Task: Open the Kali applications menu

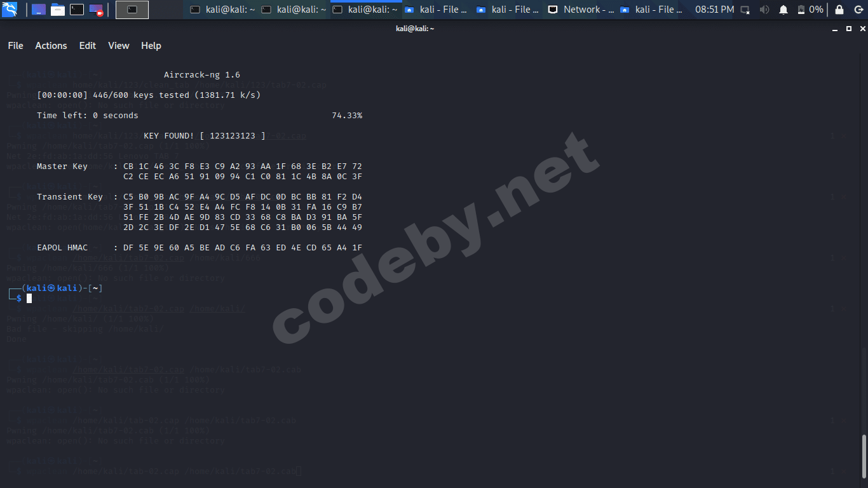Action: coord(10,9)
